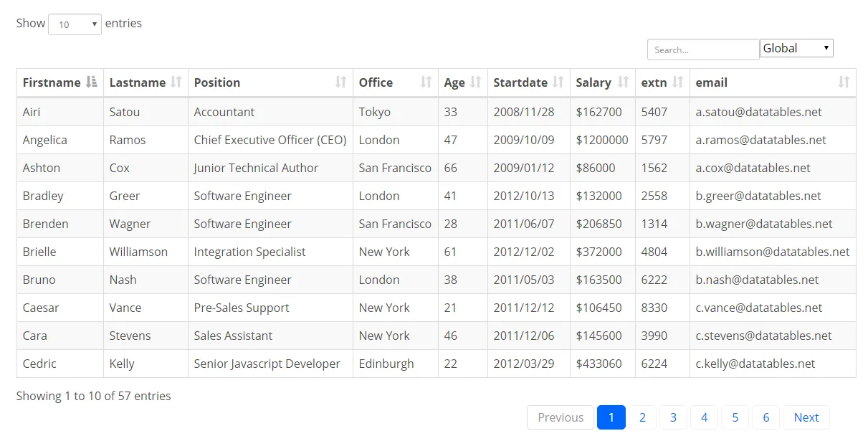868x441 pixels.
Task: Sort by Office using its arrow icon
Action: tap(426, 82)
